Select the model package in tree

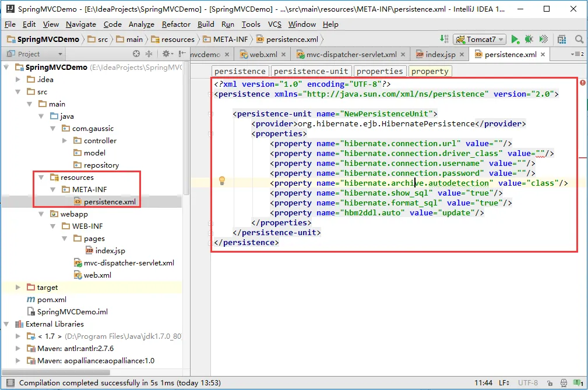point(89,153)
